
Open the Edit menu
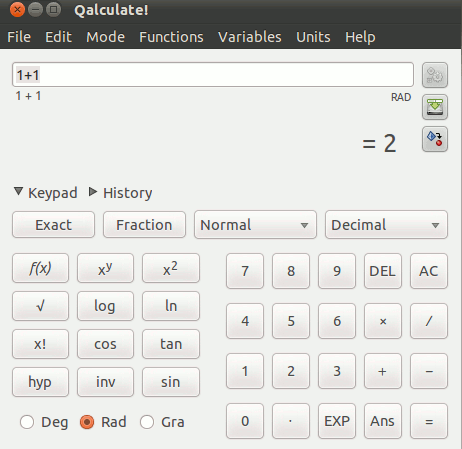[58, 37]
